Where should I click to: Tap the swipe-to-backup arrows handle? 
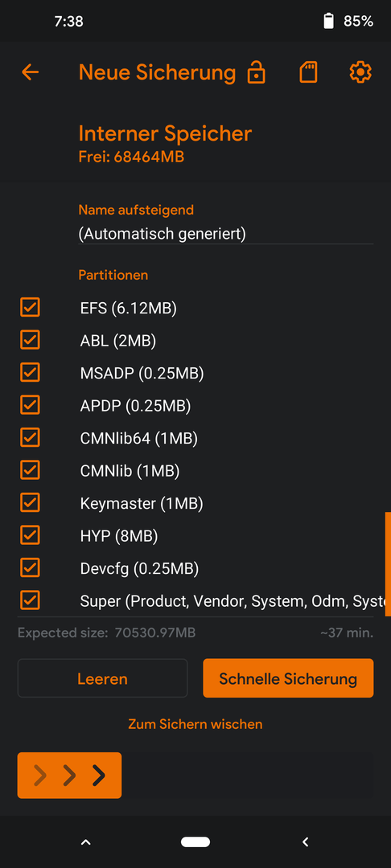(x=69, y=775)
